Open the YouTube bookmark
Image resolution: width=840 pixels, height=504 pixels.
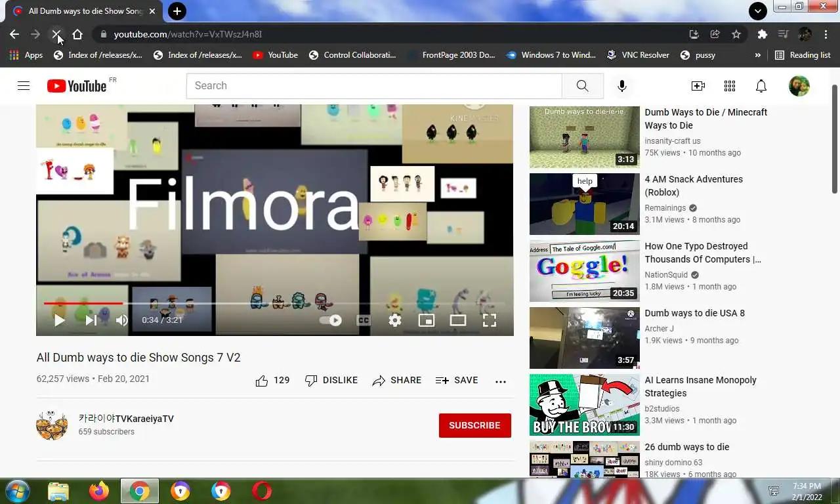pos(275,55)
